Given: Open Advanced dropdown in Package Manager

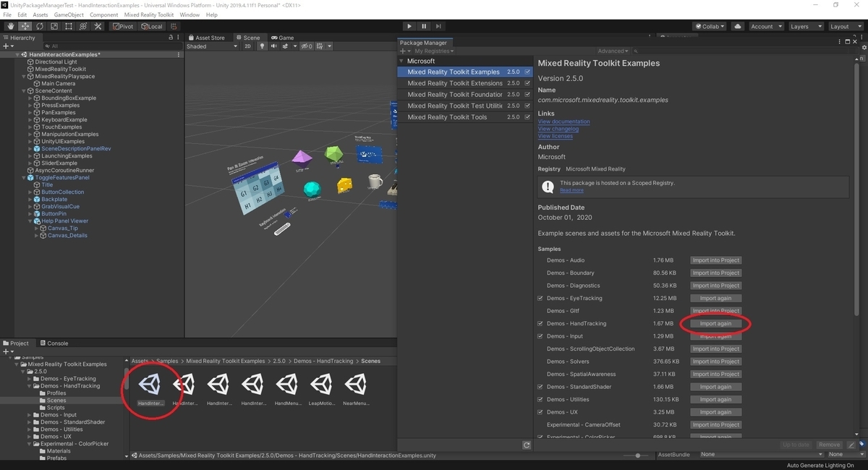Looking at the screenshot, I should click(613, 51).
